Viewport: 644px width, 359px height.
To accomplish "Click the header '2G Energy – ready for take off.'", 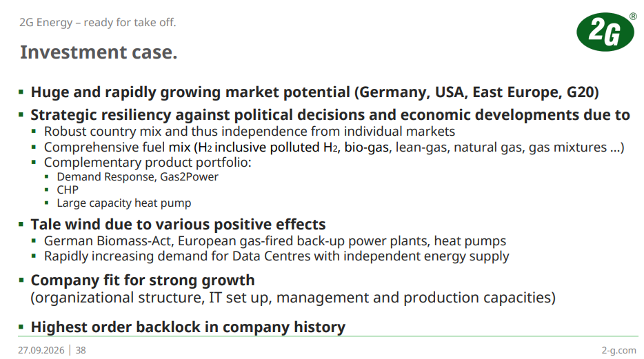I will [x=98, y=22].
